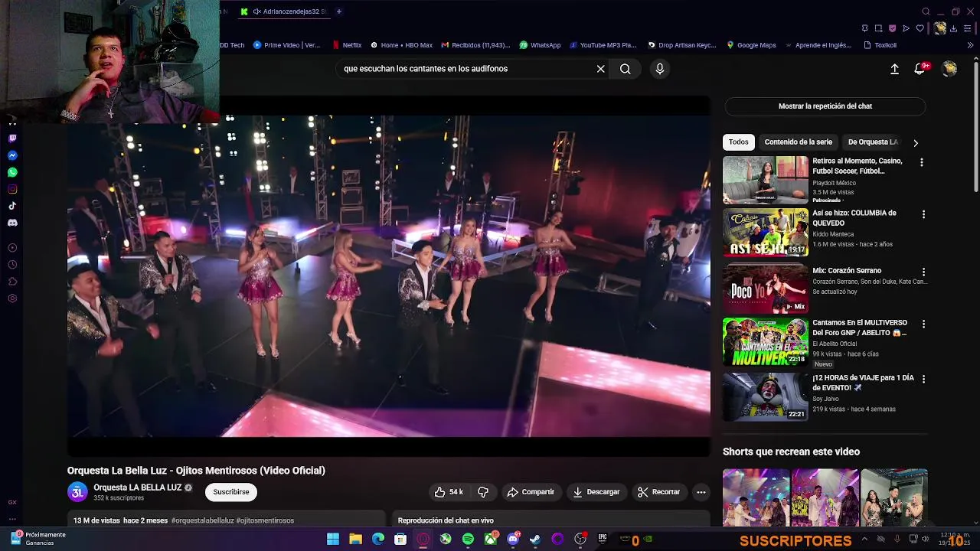The width and height of the screenshot is (980, 551).
Task: Open 12 HORAS de VIAJE video title
Action: point(863,383)
